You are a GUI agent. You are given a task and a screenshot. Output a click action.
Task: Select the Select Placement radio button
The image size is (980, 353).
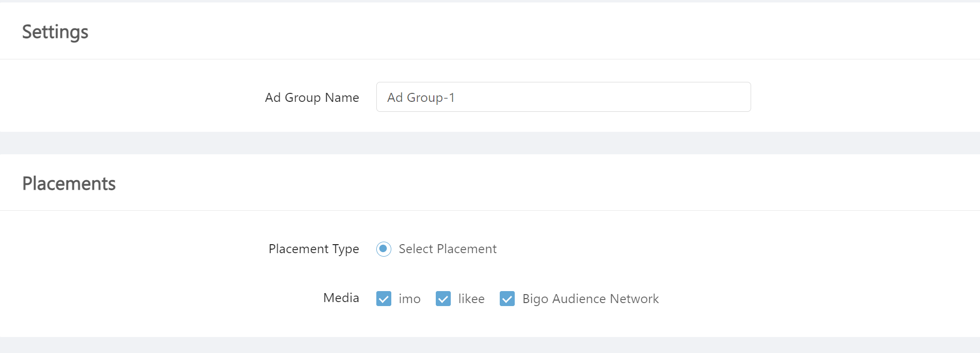click(384, 249)
